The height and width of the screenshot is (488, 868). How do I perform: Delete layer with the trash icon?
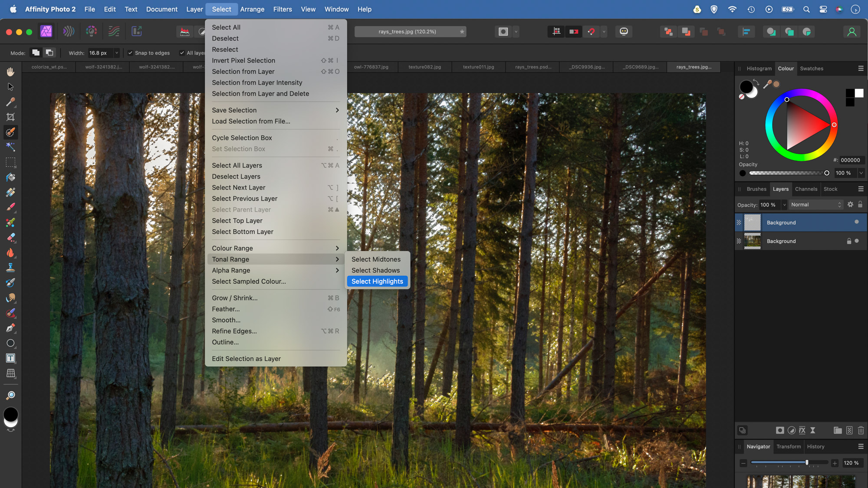(861, 430)
